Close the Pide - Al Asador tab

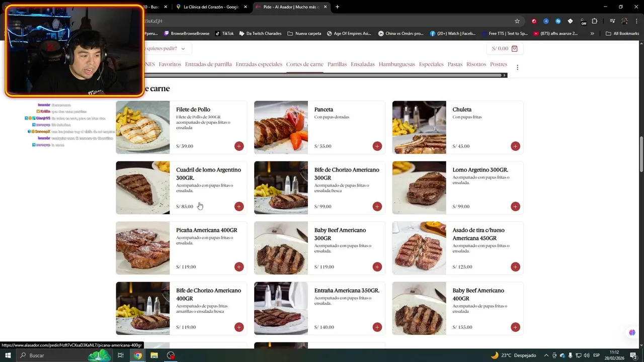tap(325, 7)
